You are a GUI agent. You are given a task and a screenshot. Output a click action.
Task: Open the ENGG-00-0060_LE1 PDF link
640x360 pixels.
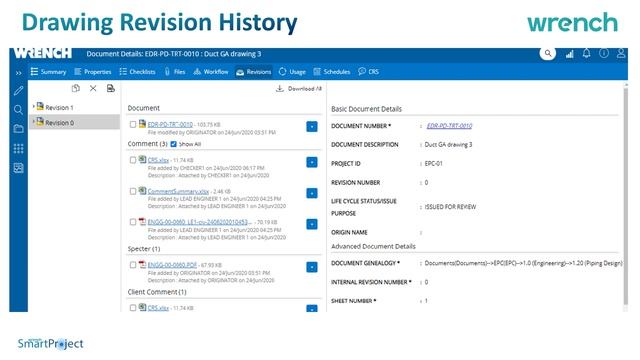click(200, 222)
